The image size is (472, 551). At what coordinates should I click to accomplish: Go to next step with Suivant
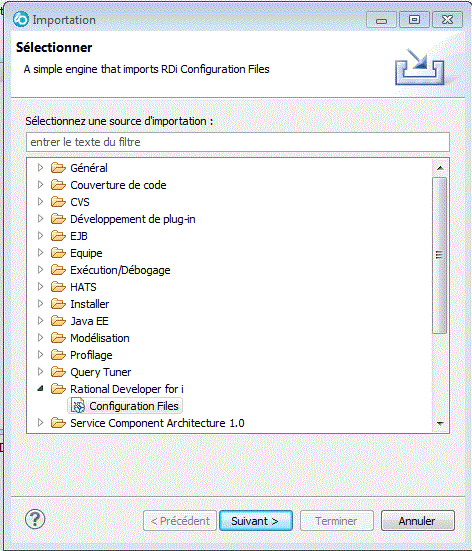256,521
